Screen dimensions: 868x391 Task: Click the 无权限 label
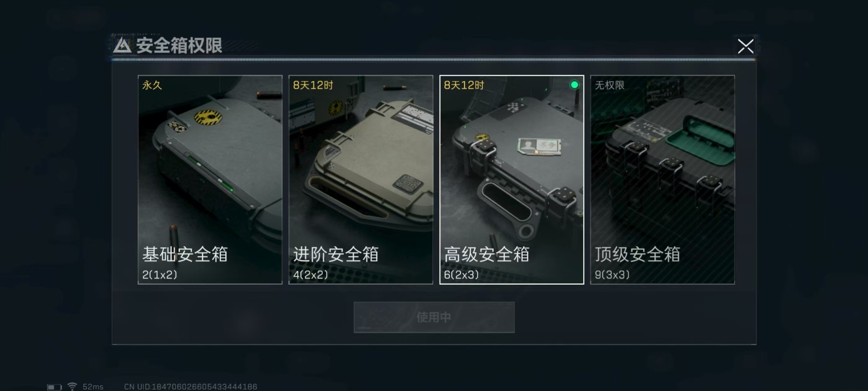coord(609,85)
